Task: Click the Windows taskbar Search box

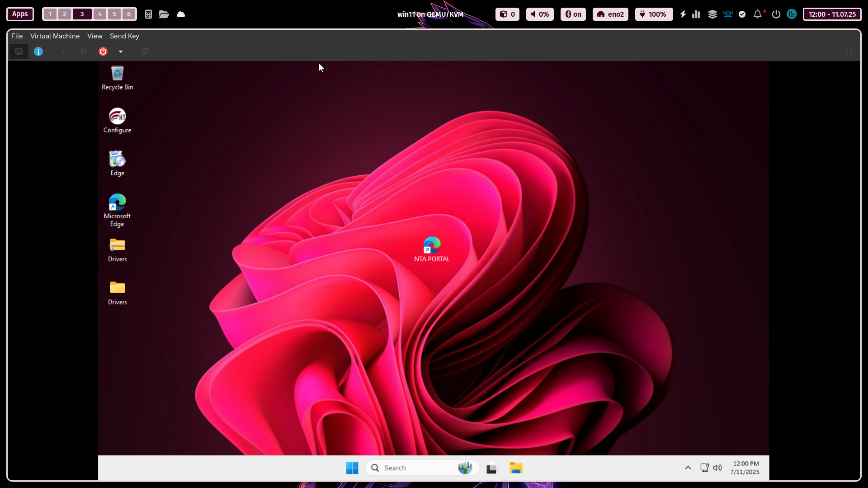Action: click(x=416, y=468)
